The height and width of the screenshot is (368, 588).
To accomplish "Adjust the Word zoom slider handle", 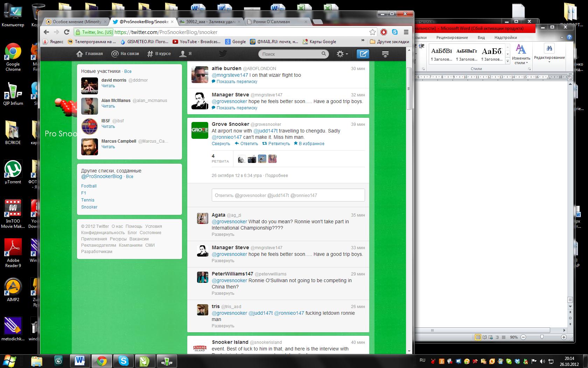I will [x=542, y=337].
